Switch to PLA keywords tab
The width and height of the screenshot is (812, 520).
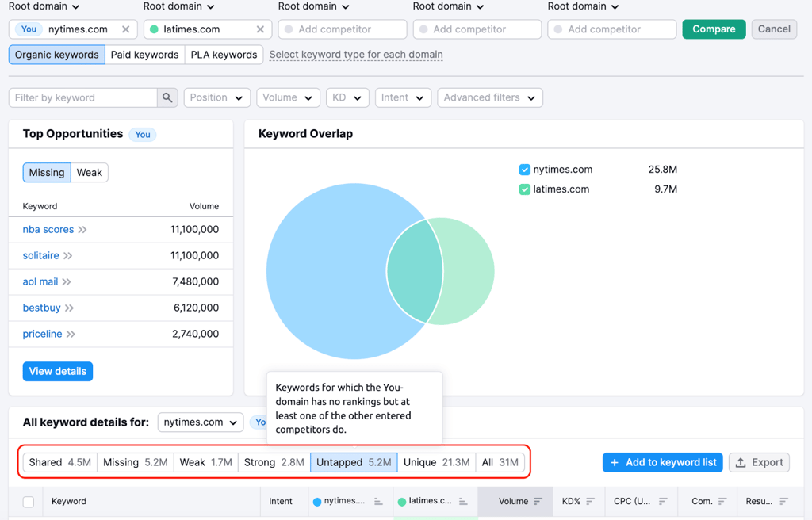click(x=224, y=55)
